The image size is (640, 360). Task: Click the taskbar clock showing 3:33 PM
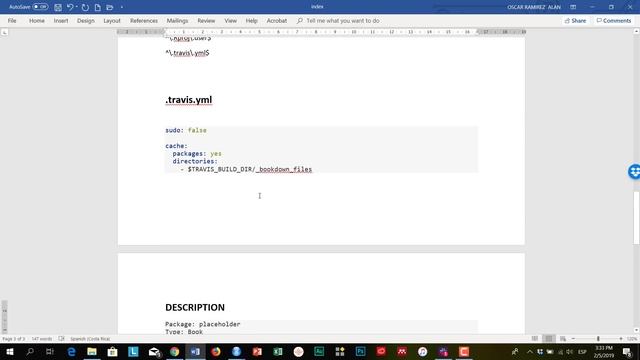pyautogui.click(x=604, y=351)
